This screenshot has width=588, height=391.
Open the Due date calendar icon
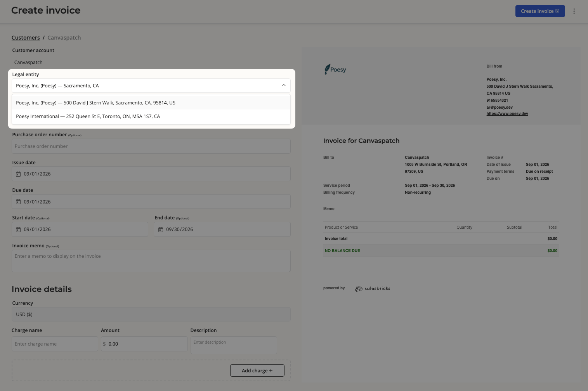pyautogui.click(x=18, y=202)
